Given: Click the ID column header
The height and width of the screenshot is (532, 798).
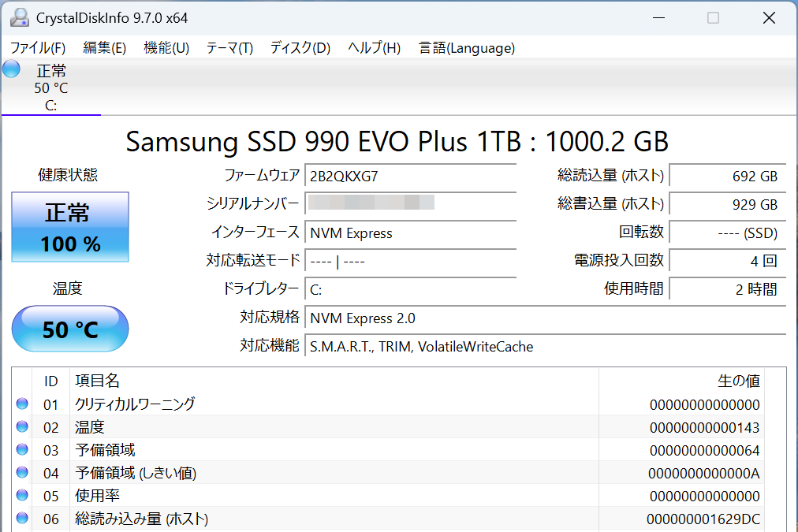Looking at the screenshot, I should [x=51, y=381].
